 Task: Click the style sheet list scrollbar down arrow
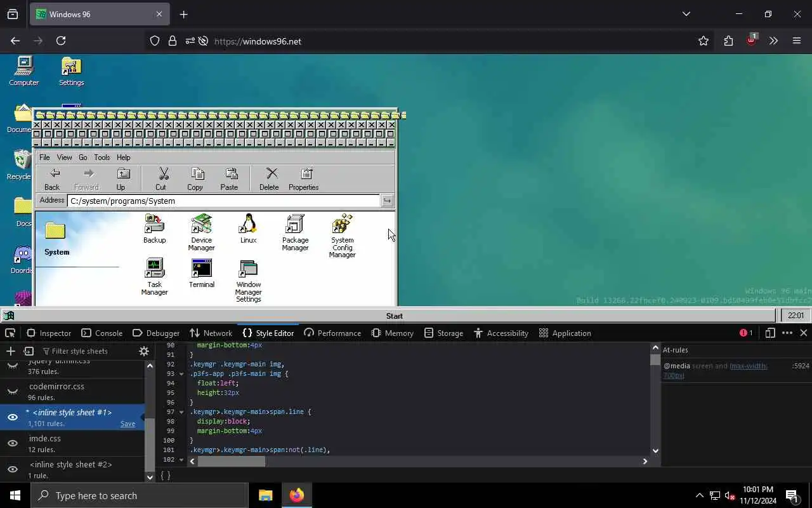(x=150, y=477)
